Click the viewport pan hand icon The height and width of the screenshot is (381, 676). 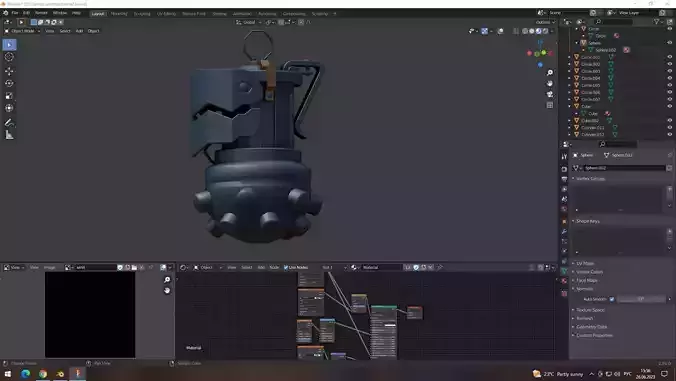[x=550, y=83]
